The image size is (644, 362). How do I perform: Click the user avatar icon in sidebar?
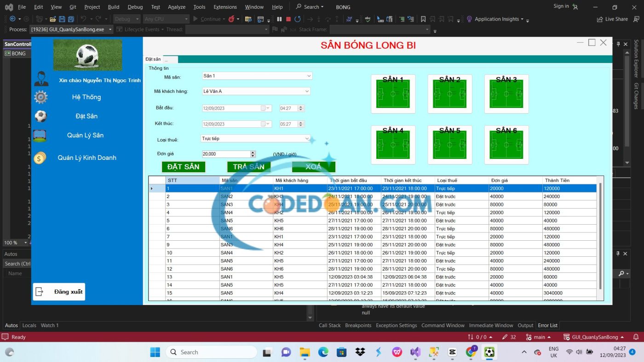41,79
